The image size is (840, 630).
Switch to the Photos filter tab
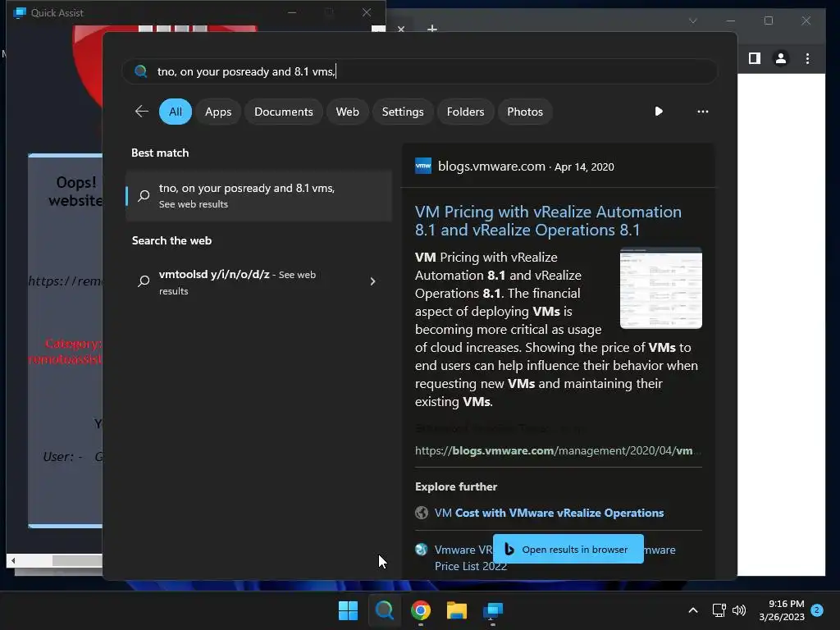[x=524, y=112]
